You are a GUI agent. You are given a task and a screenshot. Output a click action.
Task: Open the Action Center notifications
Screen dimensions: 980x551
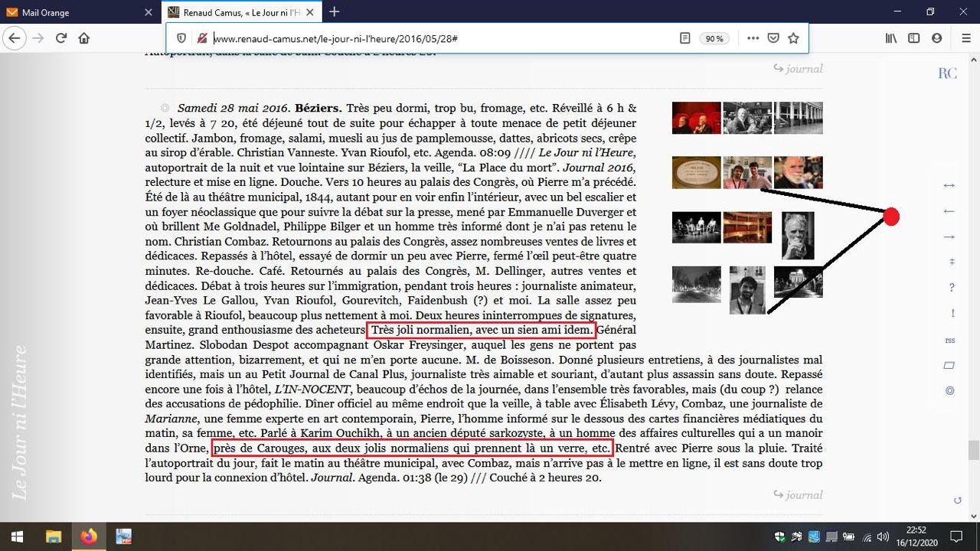click(x=956, y=536)
